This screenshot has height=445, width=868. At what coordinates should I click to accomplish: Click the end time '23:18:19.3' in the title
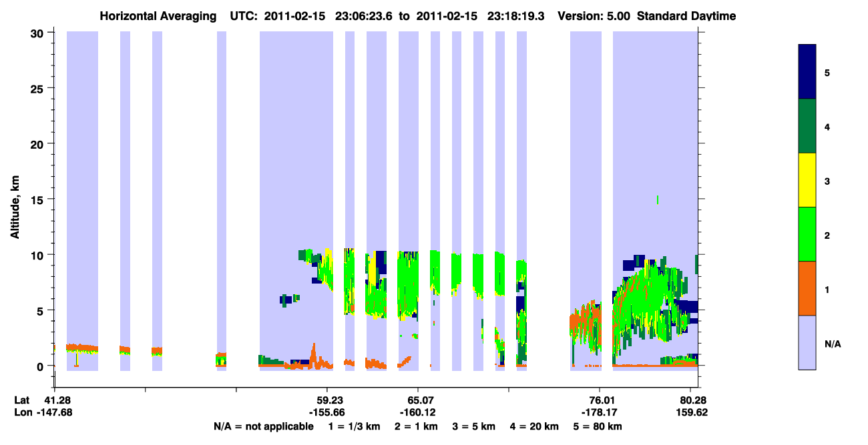coord(517,16)
